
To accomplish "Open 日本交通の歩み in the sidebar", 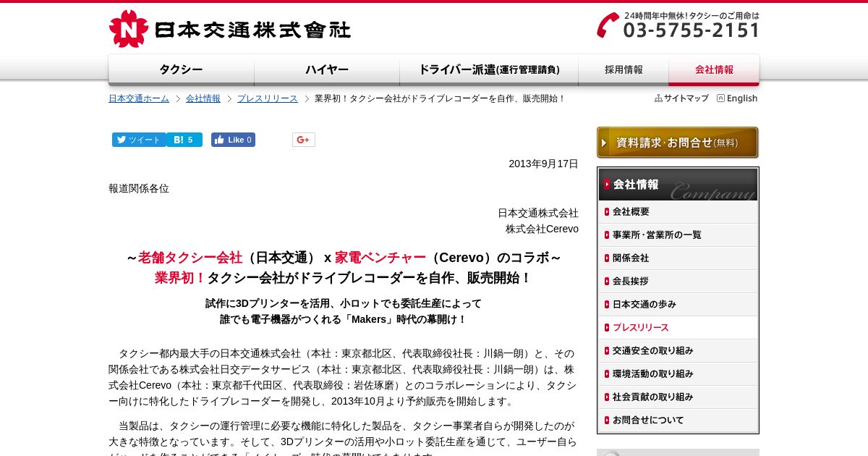I will tap(678, 305).
